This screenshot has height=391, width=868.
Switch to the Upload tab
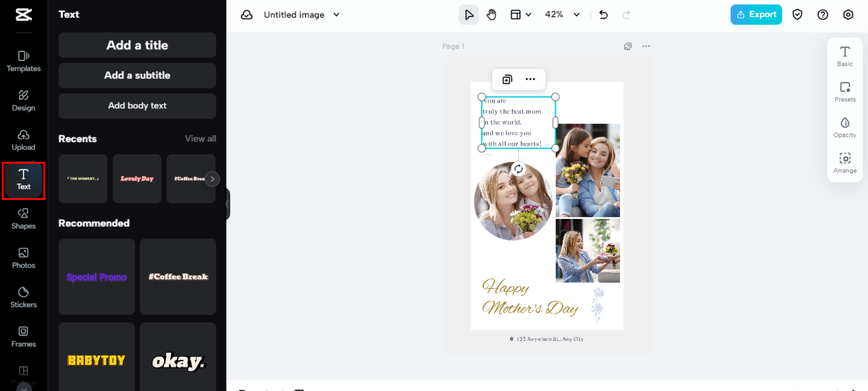[x=24, y=139]
